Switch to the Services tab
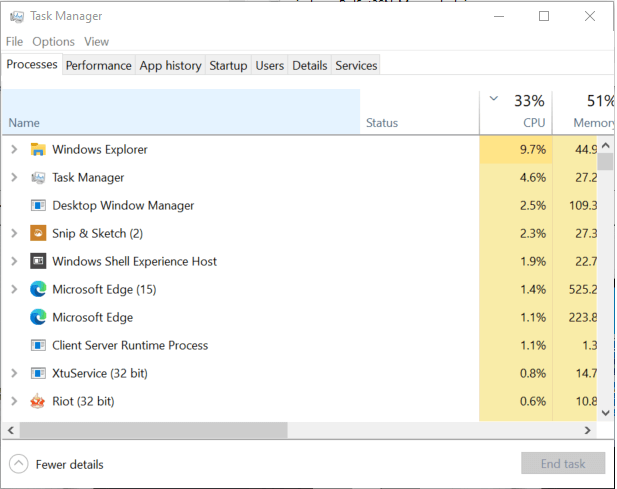This screenshot has width=617, height=489. point(356,65)
